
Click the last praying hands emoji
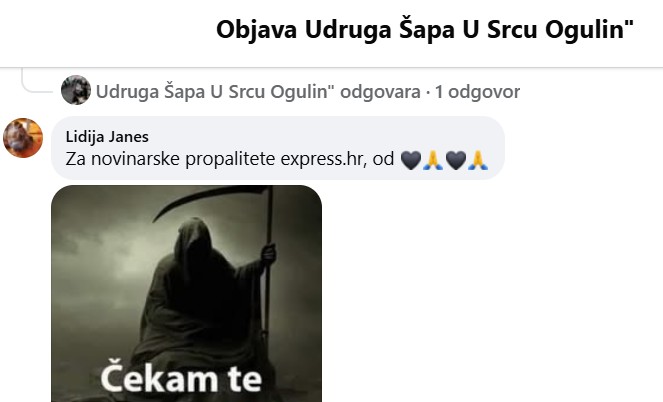[x=478, y=160]
